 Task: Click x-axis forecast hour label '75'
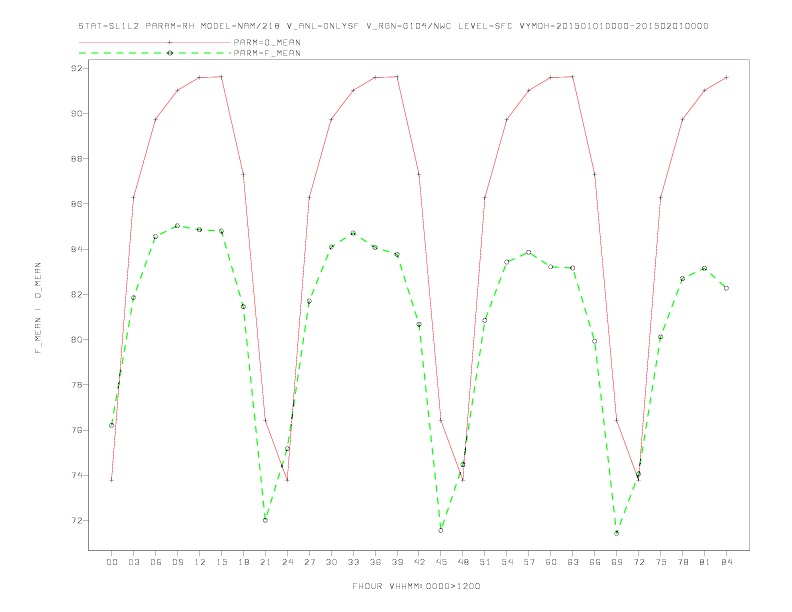pos(661,562)
